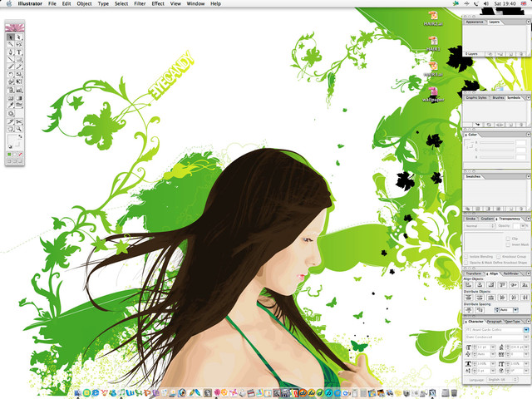Viewport: 532px width, 399px height.
Task: Select the Eyedropper tool
Action: pyautogui.click(x=11, y=105)
